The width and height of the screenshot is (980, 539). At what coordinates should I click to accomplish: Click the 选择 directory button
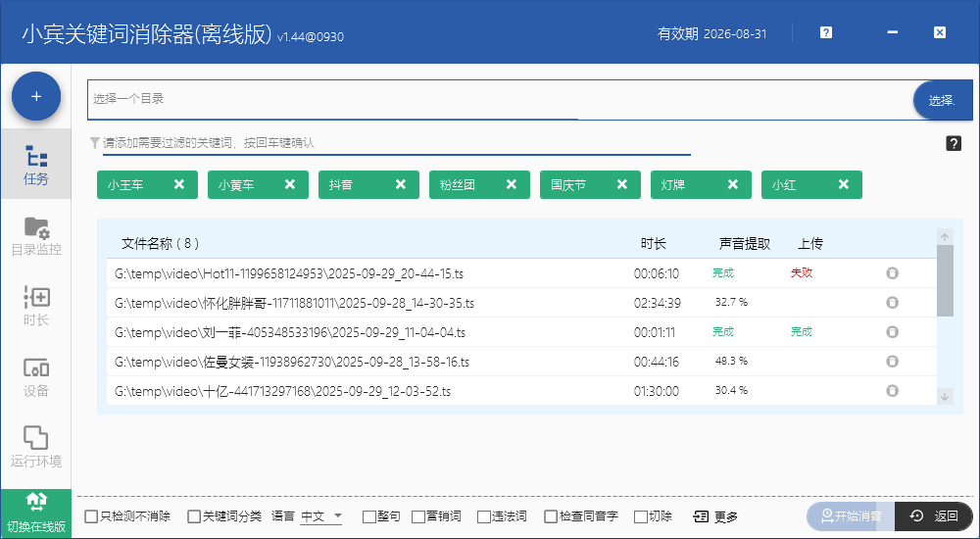pyautogui.click(x=941, y=100)
